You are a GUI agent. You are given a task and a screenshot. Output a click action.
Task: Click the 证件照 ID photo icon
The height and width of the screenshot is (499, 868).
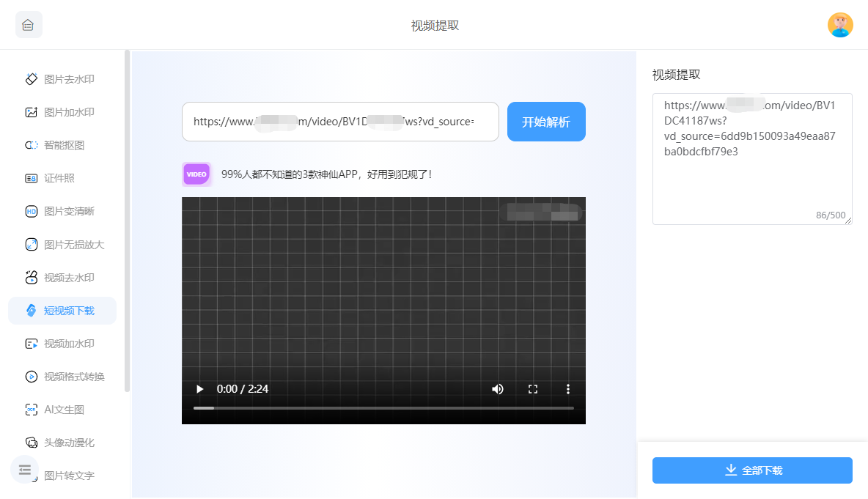32,178
